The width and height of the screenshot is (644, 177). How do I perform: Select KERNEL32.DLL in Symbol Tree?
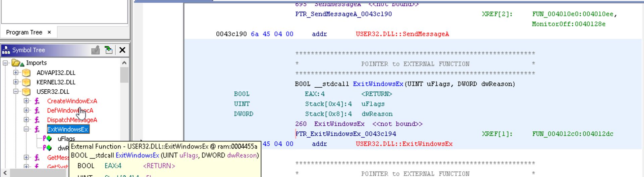click(56, 82)
